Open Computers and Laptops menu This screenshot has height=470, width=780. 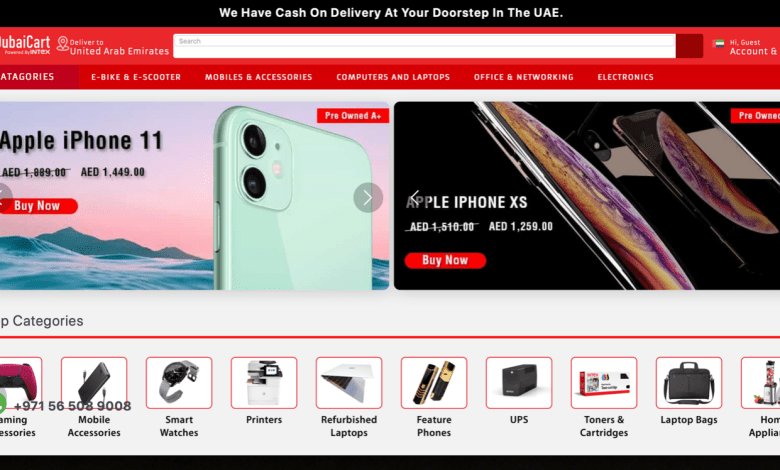(x=393, y=77)
